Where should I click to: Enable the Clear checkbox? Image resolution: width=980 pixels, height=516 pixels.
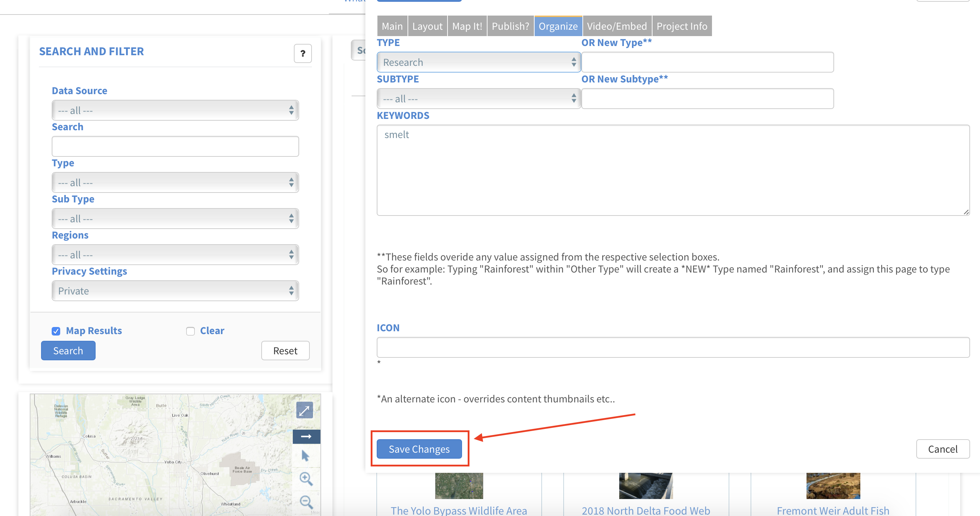click(x=190, y=331)
